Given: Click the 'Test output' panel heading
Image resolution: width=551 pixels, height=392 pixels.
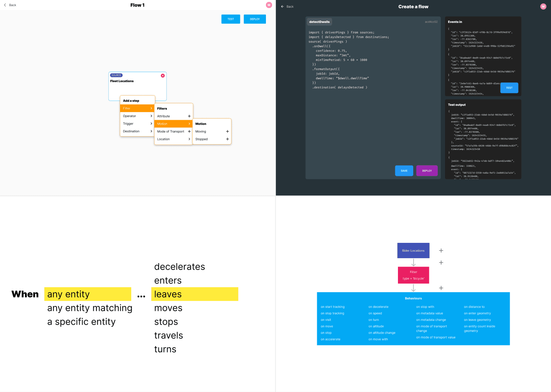Looking at the screenshot, I should [x=457, y=105].
